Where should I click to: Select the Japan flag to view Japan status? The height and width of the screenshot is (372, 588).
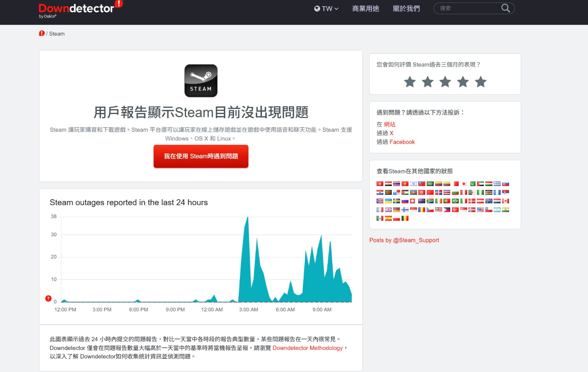464,183
